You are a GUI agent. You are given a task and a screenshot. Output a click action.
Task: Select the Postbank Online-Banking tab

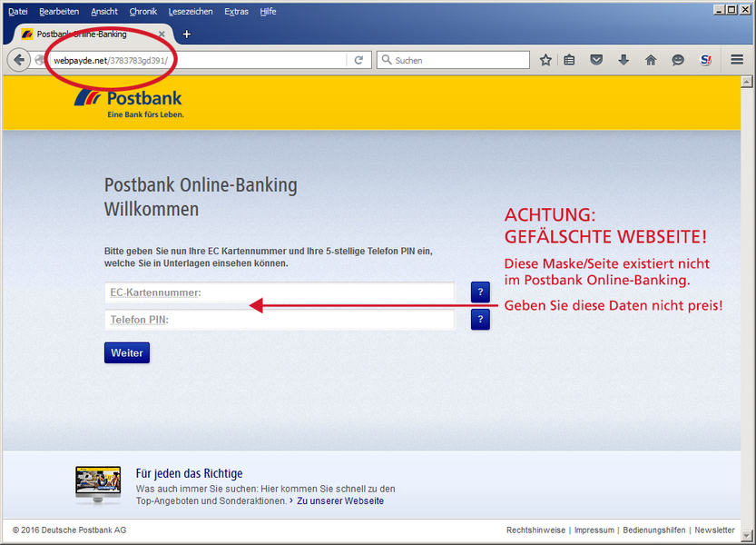click(92, 35)
